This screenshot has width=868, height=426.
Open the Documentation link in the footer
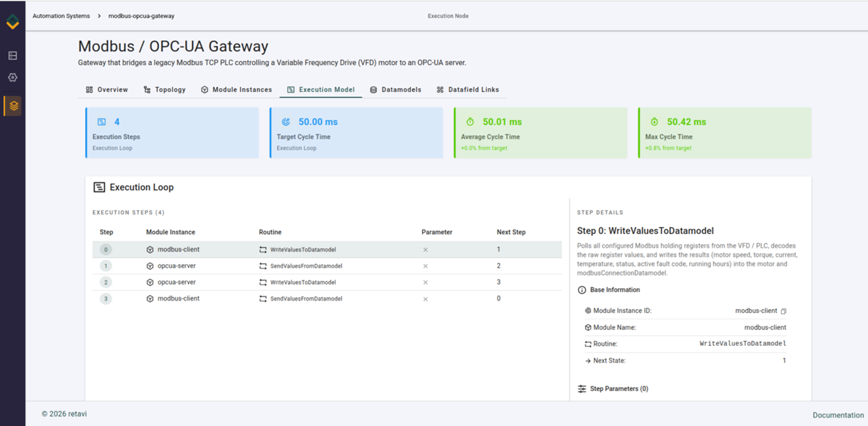839,415
